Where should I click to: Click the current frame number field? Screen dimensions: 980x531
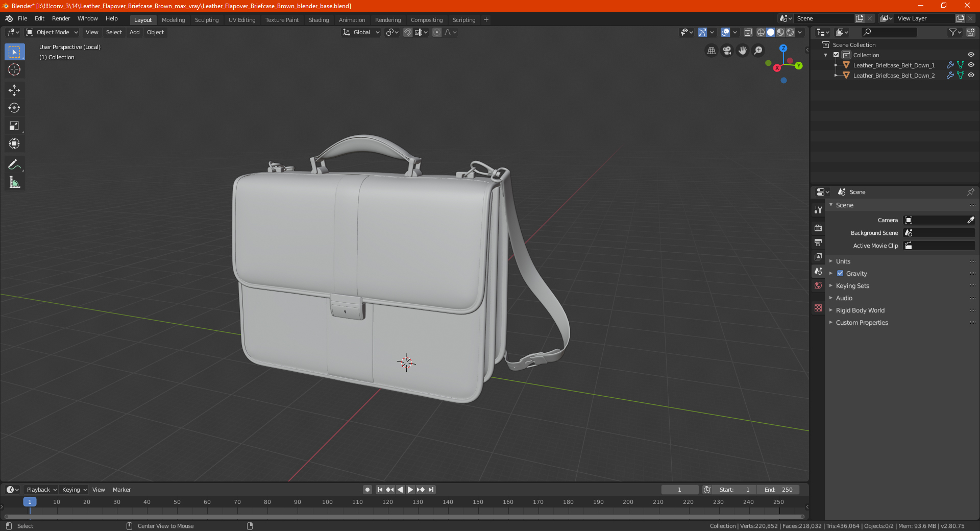click(680, 490)
